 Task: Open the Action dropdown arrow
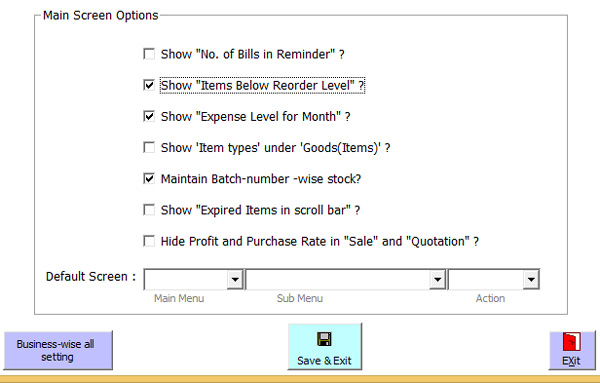[x=531, y=279]
